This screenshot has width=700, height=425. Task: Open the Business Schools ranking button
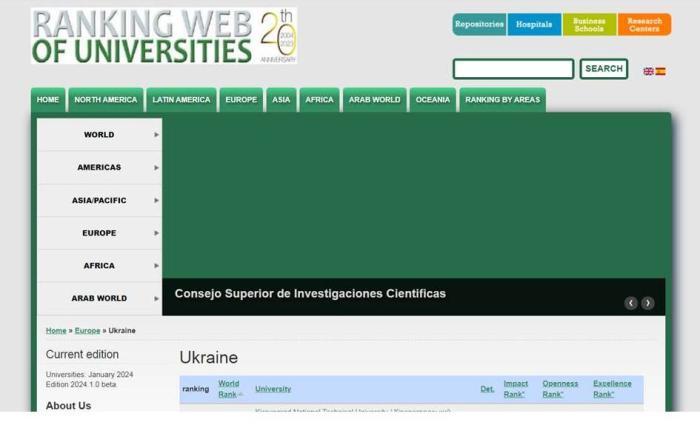(589, 24)
